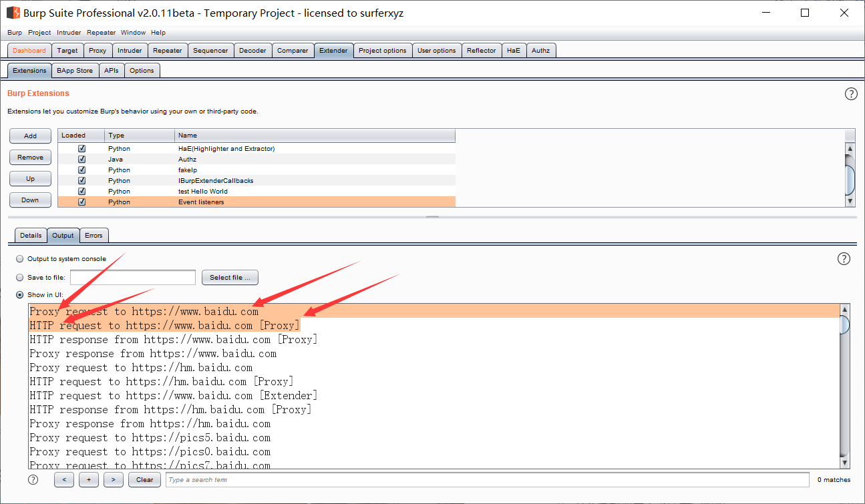Screen dimensions: 865x504
Task: Go to the Proxy tab
Action: click(98, 50)
